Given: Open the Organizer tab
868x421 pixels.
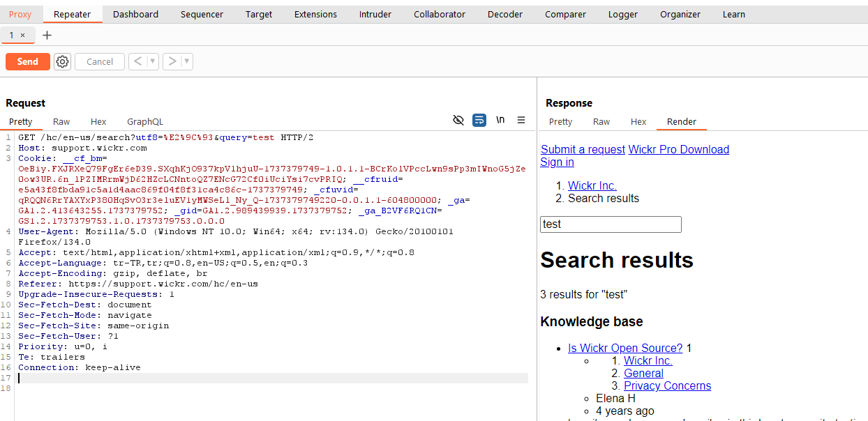Looking at the screenshot, I should pyautogui.click(x=680, y=14).
